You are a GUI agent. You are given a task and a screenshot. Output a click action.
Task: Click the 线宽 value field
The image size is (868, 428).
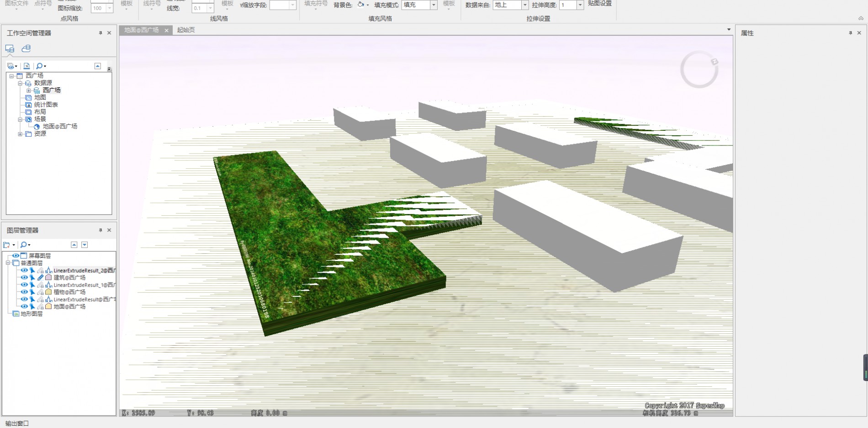[199, 8]
